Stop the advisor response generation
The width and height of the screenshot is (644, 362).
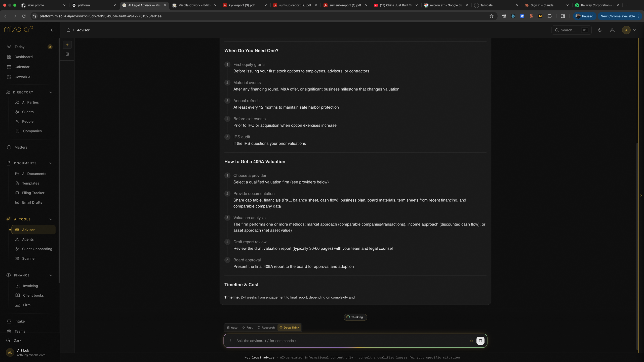pos(480,341)
